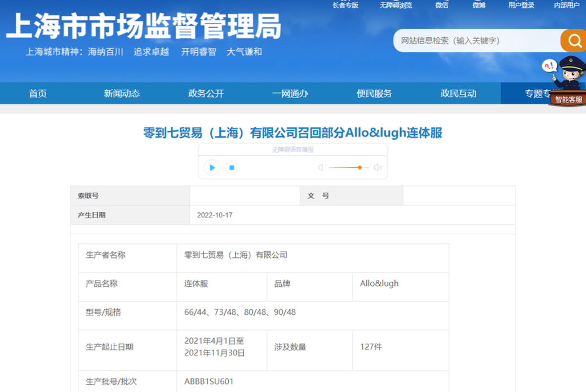
Task: Open the 微博 link in top bar
Action: click(x=479, y=5)
